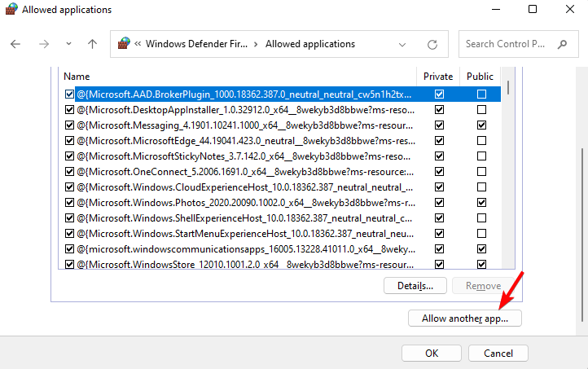Image resolution: width=588 pixels, height=369 pixels.
Task: Uncheck Microsoft.AAD.BrokerPlugin enable checkbox
Action: (x=69, y=94)
